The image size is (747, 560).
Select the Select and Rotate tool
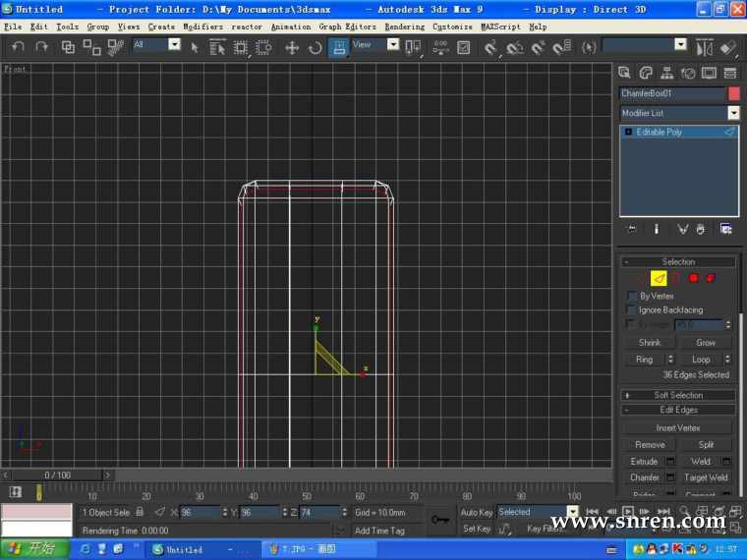(315, 47)
